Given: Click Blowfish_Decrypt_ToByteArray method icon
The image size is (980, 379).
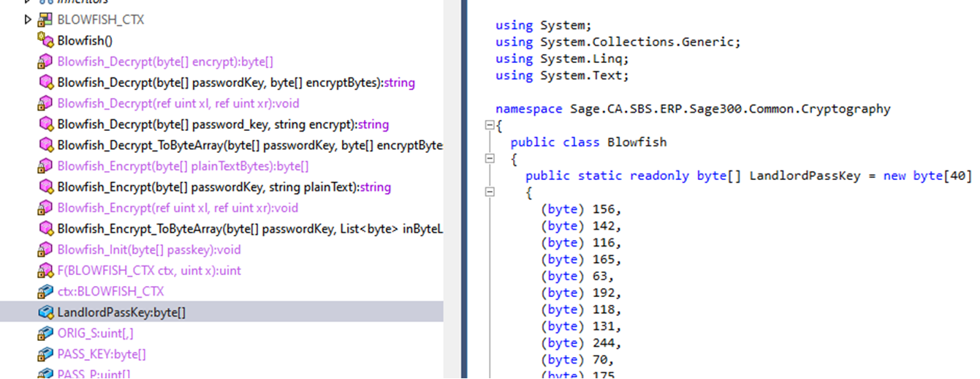Looking at the screenshot, I should 45,146.
